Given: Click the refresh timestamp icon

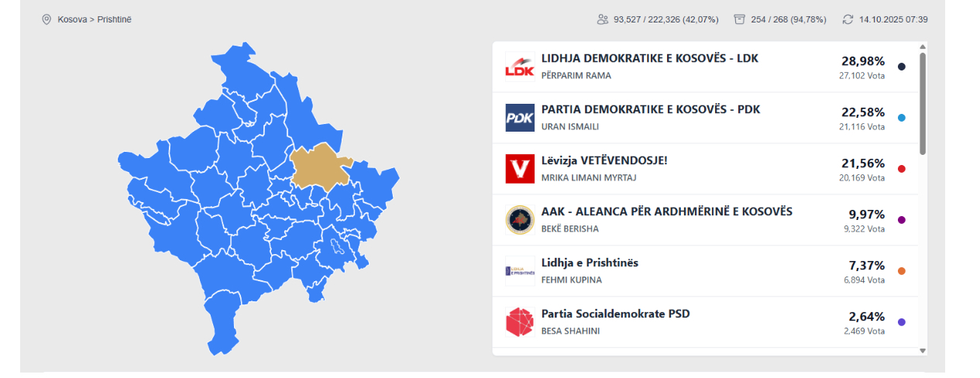Looking at the screenshot, I should click(848, 19).
